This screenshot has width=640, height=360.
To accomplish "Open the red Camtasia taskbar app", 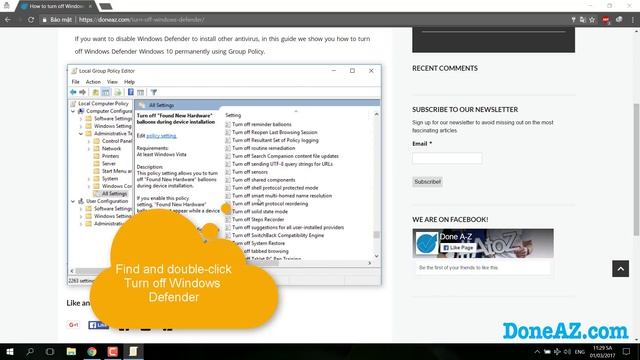I will pyautogui.click(x=113, y=351).
